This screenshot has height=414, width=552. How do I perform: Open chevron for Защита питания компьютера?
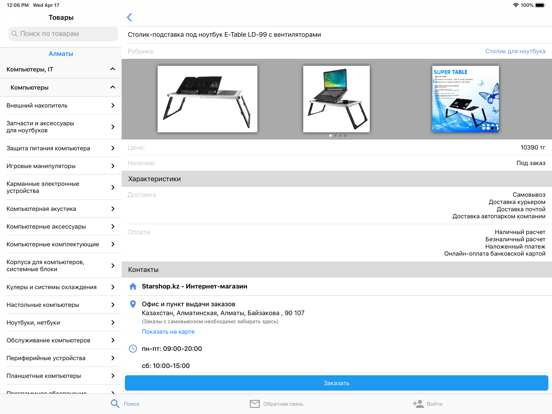point(113,148)
